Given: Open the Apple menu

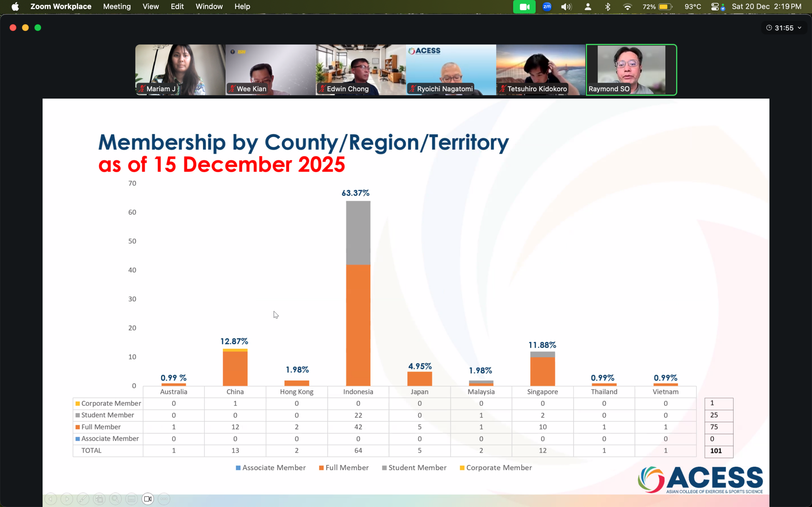Looking at the screenshot, I should pyautogui.click(x=15, y=7).
